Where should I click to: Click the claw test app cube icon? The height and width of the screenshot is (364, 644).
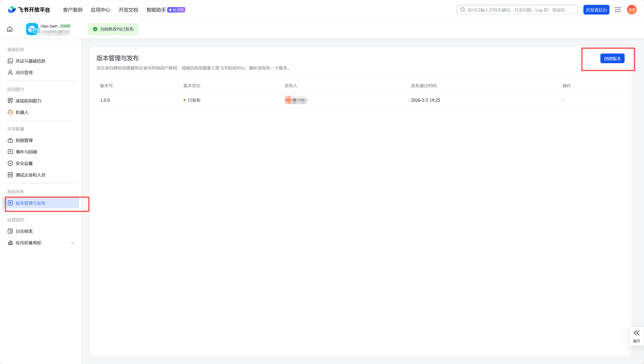coord(32,29)
